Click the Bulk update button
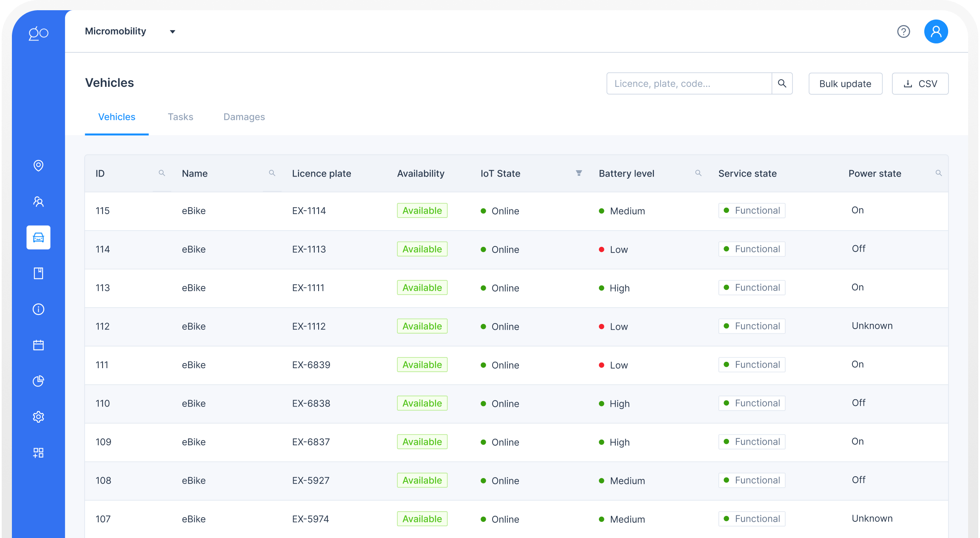Viewport: 980px width, 538px height. point(845,84)
